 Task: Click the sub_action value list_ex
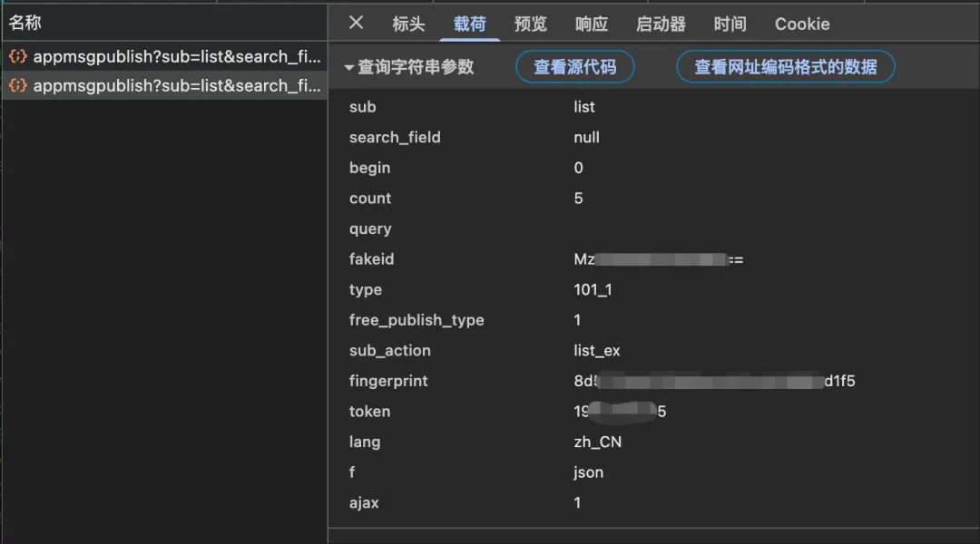tap(597, 351)
